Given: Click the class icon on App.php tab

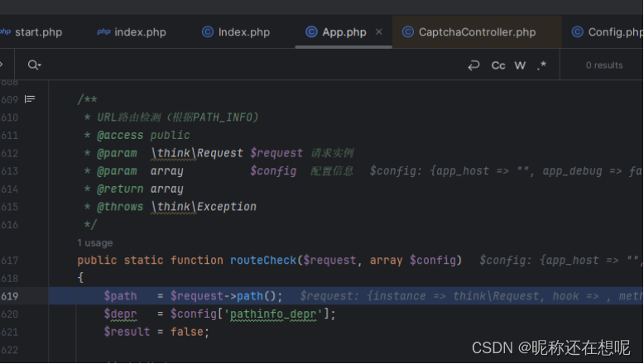Looking at the screenshot, I should pyautogui.click(x=311, y=31).
